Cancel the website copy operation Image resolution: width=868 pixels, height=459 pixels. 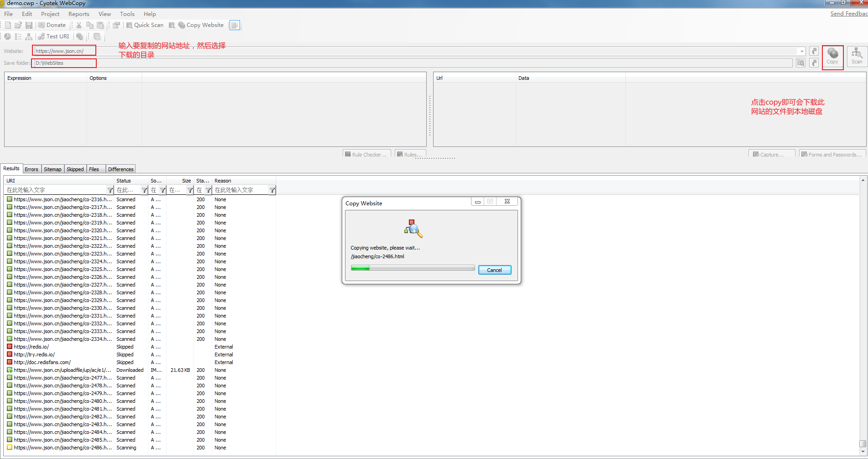click(494, 270)
